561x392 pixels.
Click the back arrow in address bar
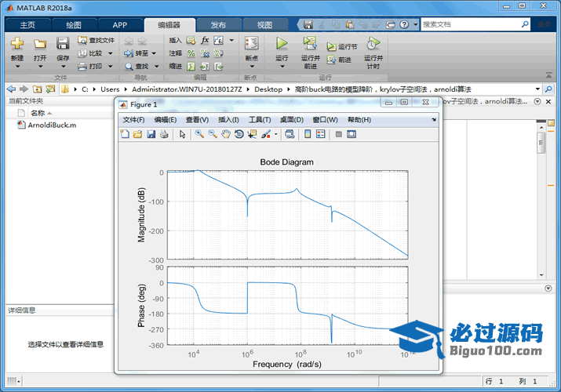coord(12,89)
